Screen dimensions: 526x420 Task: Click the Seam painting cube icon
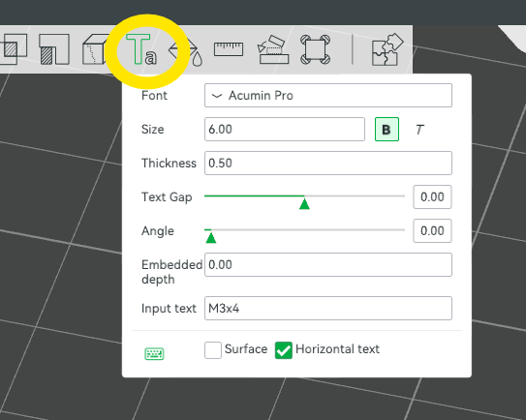[96, 49]
